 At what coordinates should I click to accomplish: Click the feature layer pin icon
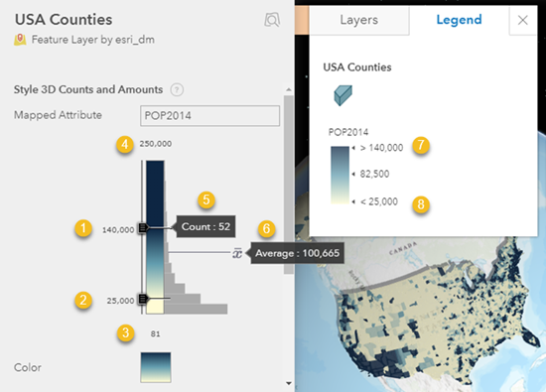coord(20,40)
